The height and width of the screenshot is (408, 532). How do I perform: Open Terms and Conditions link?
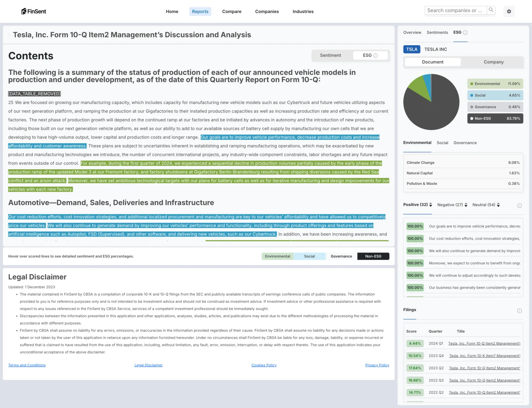(27, 365)
